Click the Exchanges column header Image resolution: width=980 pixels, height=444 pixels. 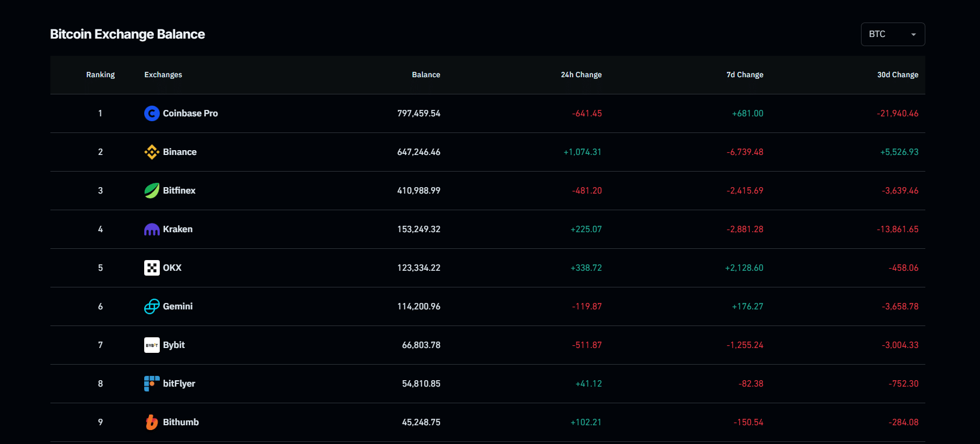pos(163,75)
